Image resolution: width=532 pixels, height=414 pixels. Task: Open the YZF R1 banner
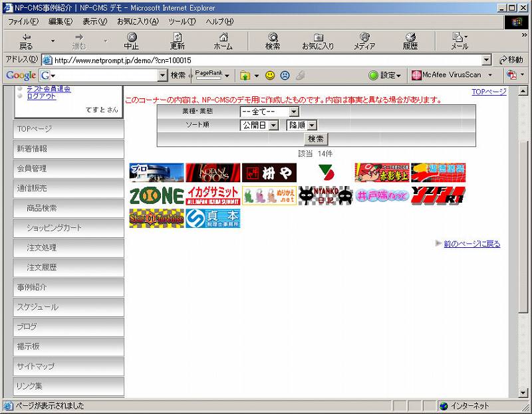pyautogui.click(x=438, y=195)
